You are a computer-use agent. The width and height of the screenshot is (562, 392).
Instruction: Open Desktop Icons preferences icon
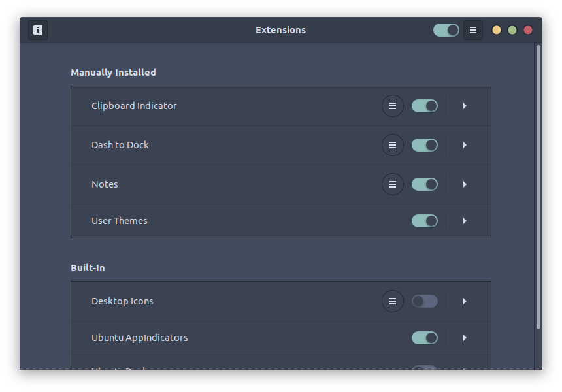[x=393, y=301]
